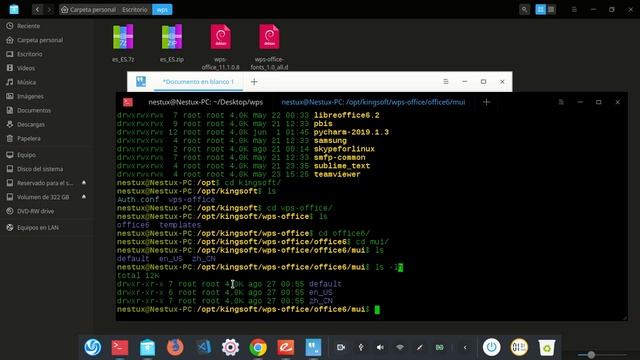Open the clock widget in the dock

click(519, 347)
